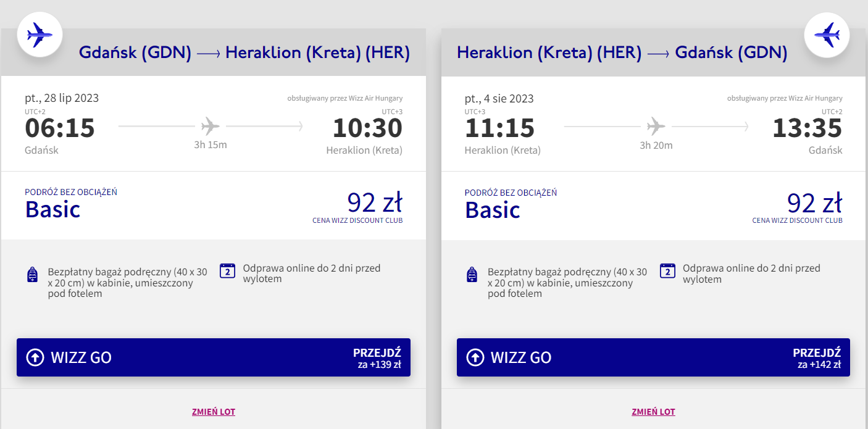This screenshot has height=429, width=868.
Task: Select the Basic fare on the outbound flight
Action: pos(53,209)
